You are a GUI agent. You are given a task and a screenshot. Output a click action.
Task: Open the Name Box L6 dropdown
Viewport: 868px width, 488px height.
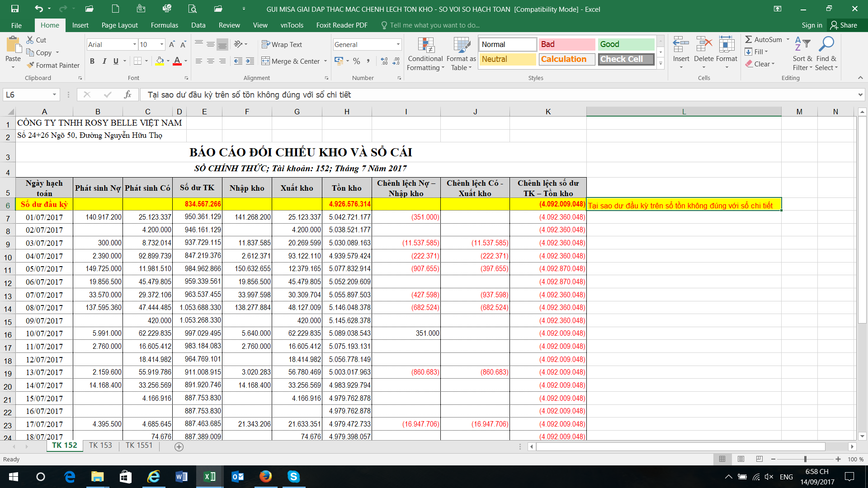(54, 94)
